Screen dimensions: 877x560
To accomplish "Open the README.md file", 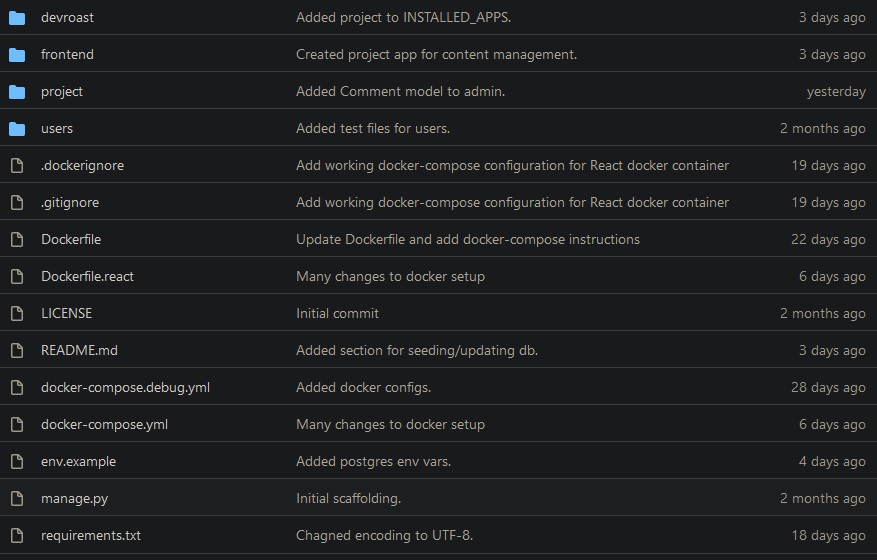I will click(x=79, y=351).
